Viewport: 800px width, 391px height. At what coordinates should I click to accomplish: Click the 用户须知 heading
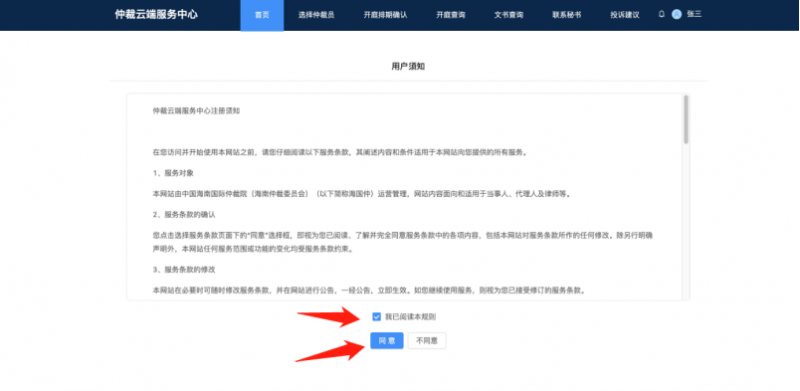tap(408, 67)
